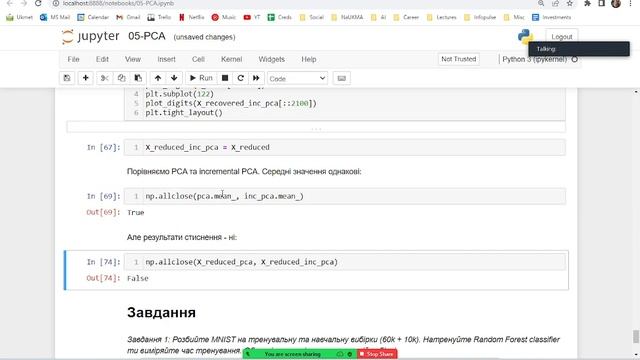Image resolution: width=640 pixels, height=360 pixels.
Task: Open the File menu
Action: 73,59
